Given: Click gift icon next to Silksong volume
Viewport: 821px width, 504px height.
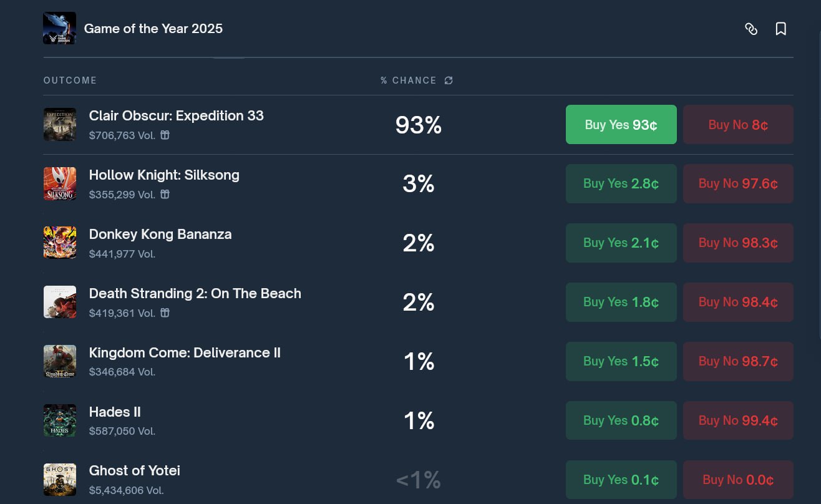Looking at the screenshot, I should click(x=165, y=194).
